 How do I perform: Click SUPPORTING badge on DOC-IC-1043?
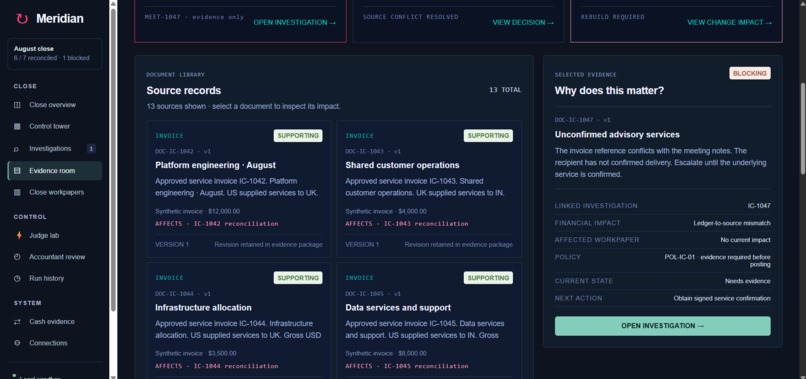(x=488, y=136)
